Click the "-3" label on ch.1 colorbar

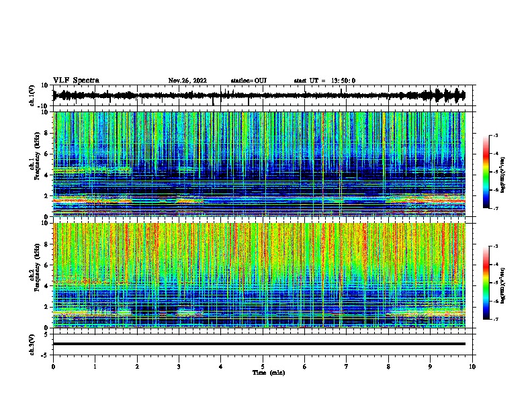(496, 136)
